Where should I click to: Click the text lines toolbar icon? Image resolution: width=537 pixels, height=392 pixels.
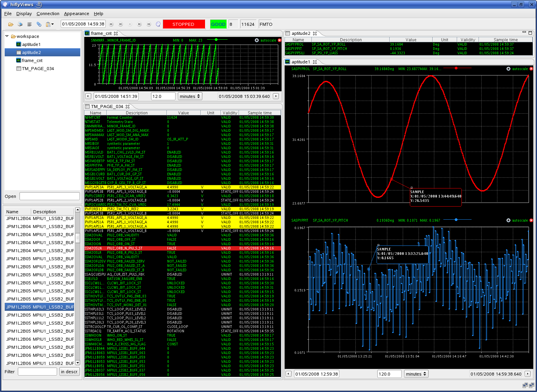click(30, 24)
